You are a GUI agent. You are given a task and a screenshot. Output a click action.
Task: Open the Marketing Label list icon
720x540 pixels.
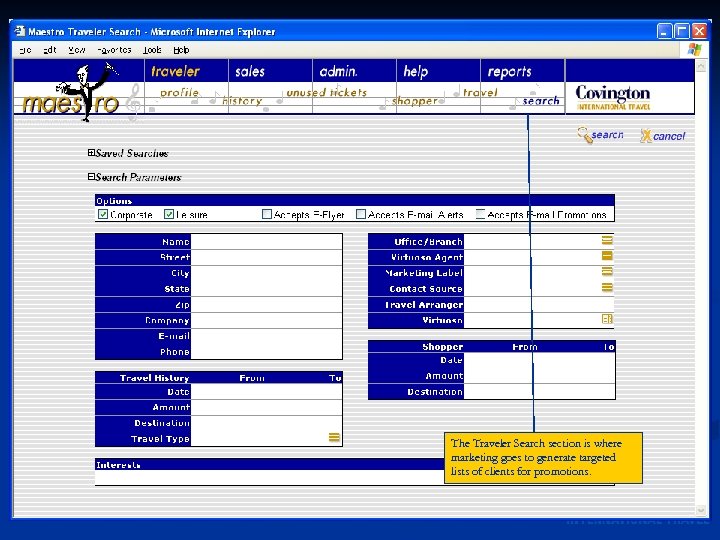[607, 271]
